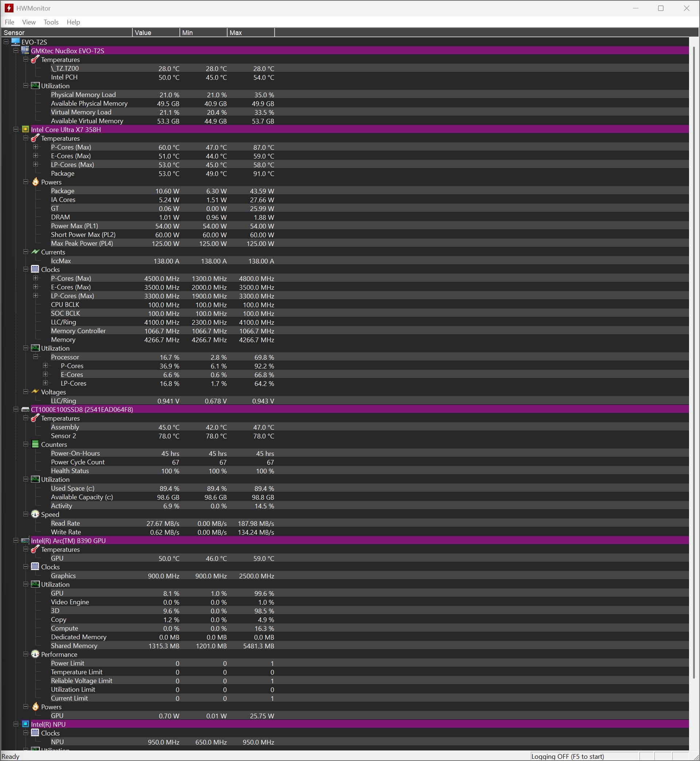This screenshot has height=761, width=700.
Task: Click the SSD Utilization graph icon
Action: [x=35, y=479]
